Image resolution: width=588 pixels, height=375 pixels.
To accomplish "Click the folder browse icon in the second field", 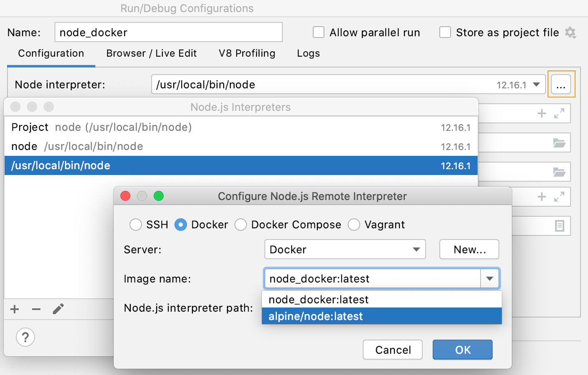I will (x=559, y=143).
